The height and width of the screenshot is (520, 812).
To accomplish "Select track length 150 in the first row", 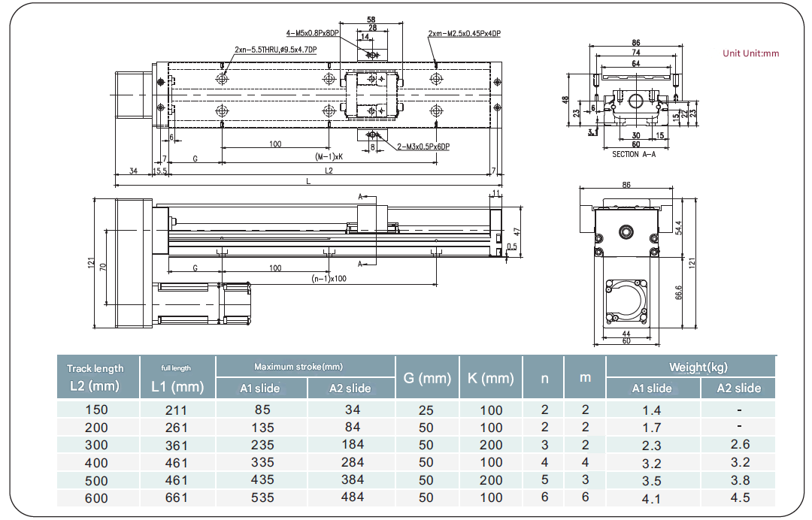I will 96,410.
